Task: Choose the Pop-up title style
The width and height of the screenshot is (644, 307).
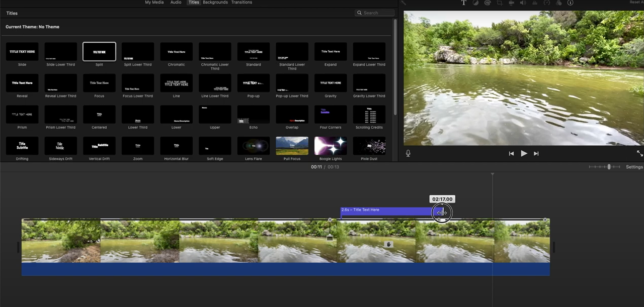Action: (x=254, y=83)
